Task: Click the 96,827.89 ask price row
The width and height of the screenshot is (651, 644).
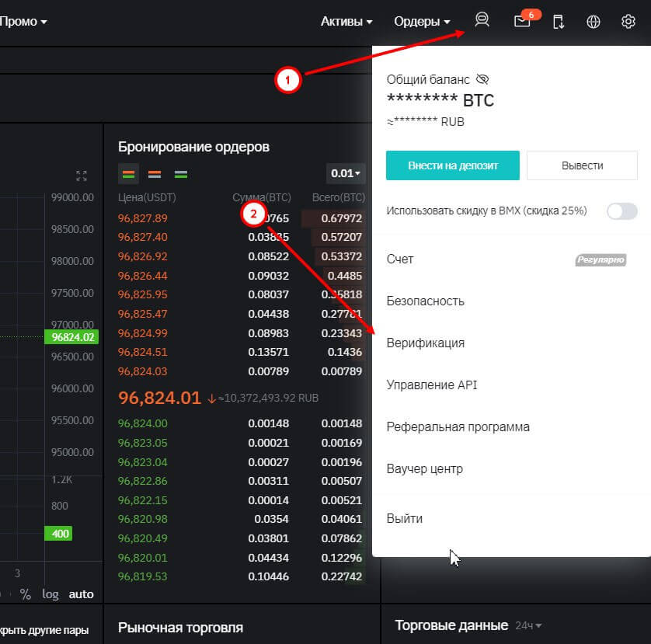Action: pyautogui.click(x=143, y=218)
